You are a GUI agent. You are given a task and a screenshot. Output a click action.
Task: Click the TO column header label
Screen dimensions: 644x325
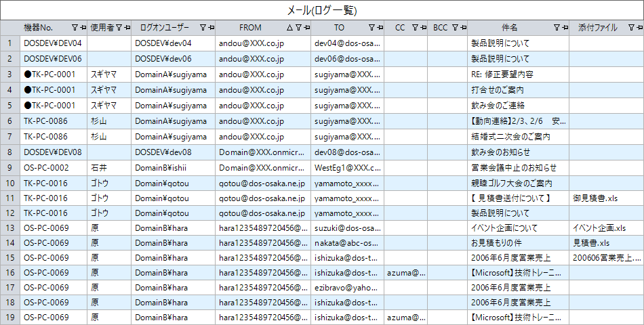coord(339,28)
